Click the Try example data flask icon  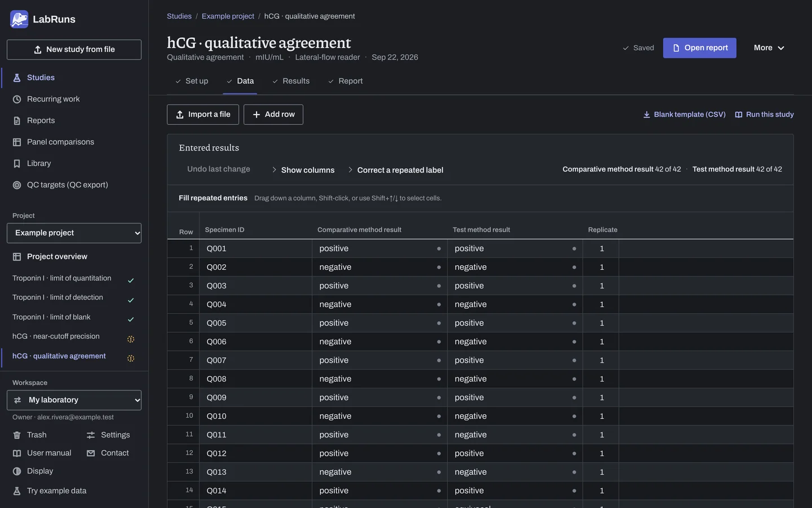coord(17,491)
